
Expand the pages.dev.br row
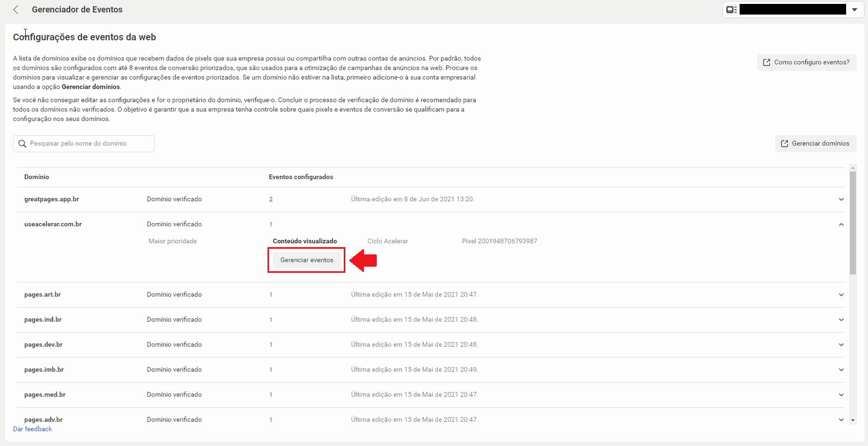[841, 345]
